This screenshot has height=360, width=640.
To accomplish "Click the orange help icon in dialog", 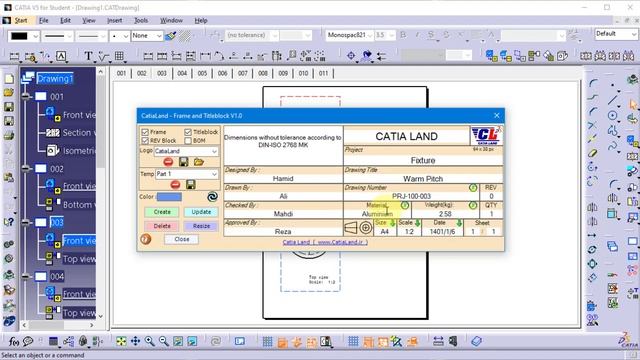I will coord(146,239).
